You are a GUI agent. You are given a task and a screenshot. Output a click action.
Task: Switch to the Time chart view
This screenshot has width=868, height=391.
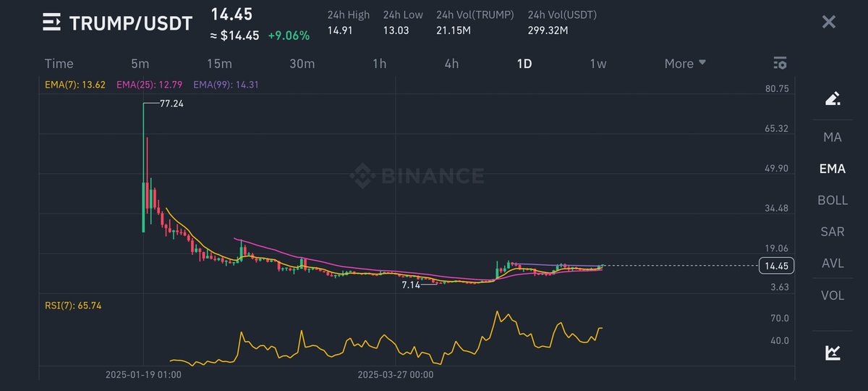(59, 64)
